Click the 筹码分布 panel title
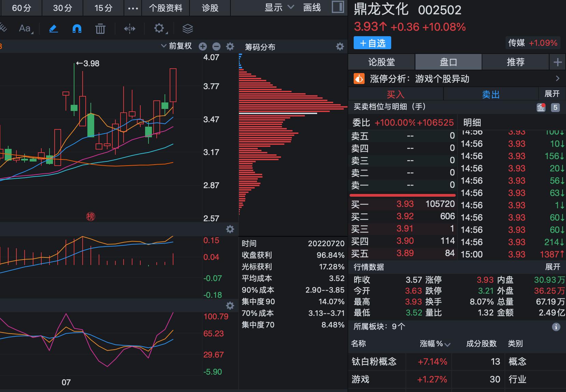This screenshot has width=566, height=392. pos(260,47)
